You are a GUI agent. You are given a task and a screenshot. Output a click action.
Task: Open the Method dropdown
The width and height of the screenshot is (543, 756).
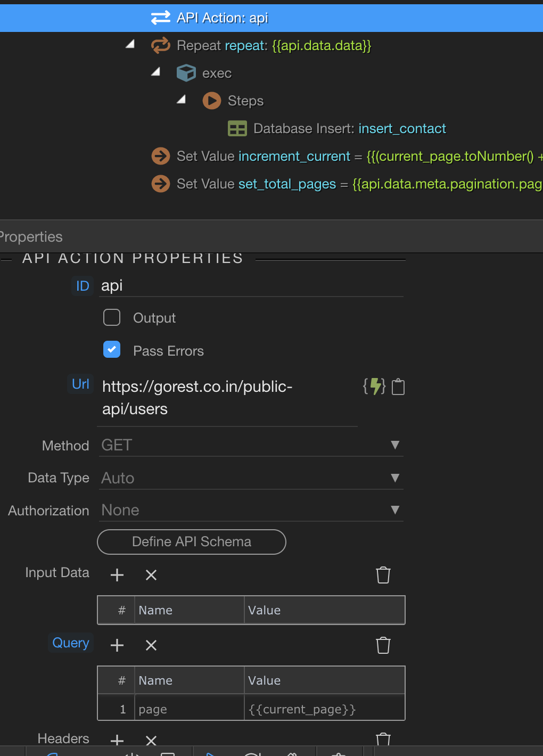click(x=251, y=445)
